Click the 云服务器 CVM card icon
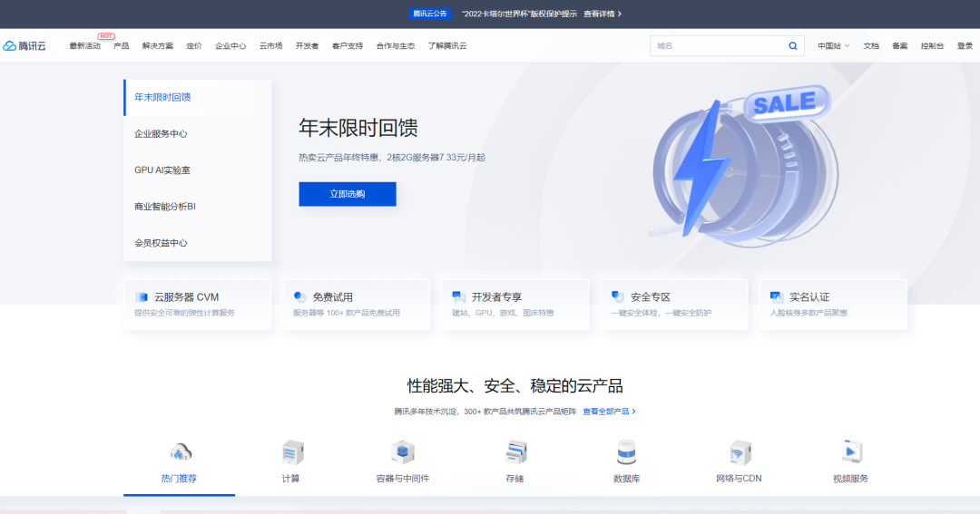Screen dimensions: 980x514 pyautogui.click(x=142, y=296)
